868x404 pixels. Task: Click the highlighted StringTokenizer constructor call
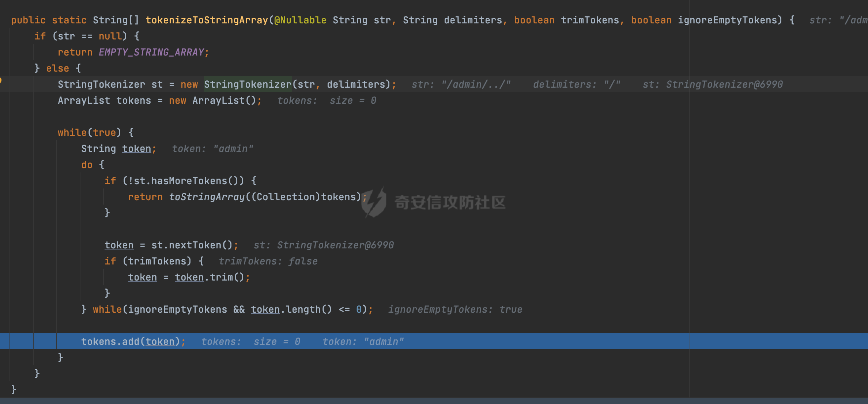pos(248,84)
